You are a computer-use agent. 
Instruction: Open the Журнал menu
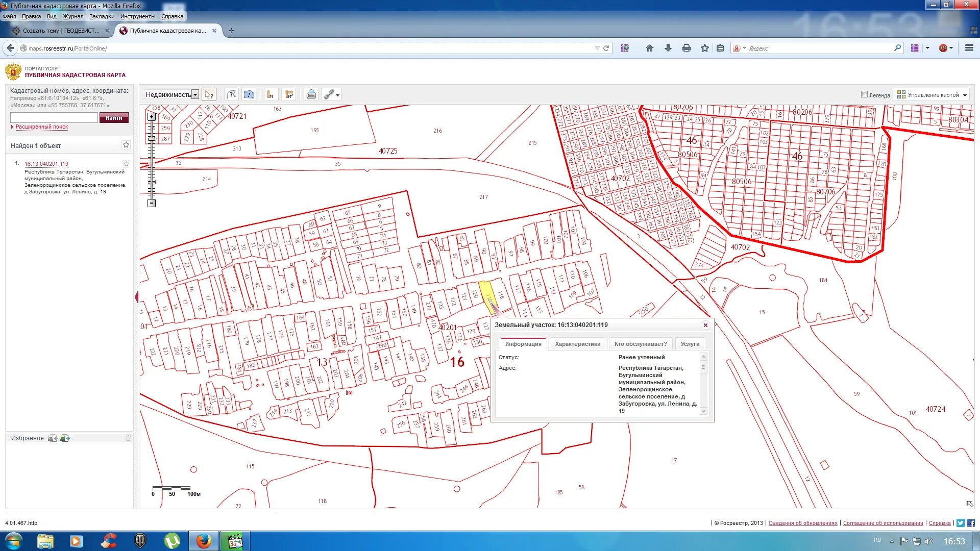pyautogui.click(x=73, y=16)
